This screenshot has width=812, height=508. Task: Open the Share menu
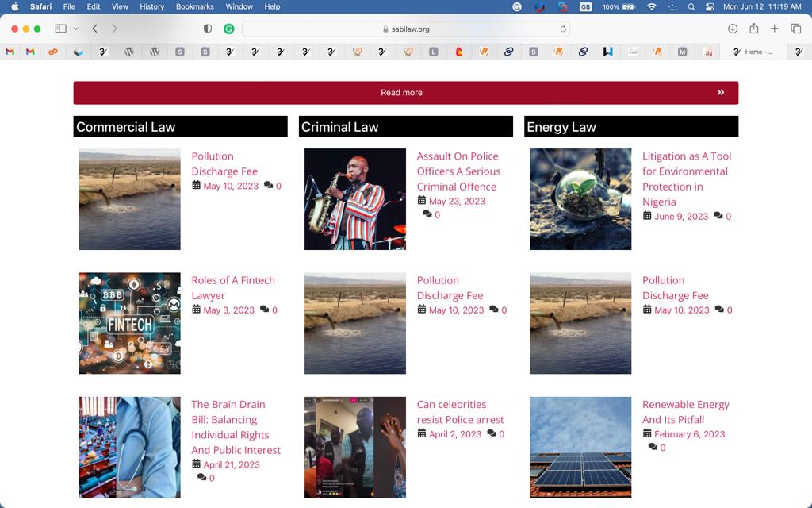point(753,29)
